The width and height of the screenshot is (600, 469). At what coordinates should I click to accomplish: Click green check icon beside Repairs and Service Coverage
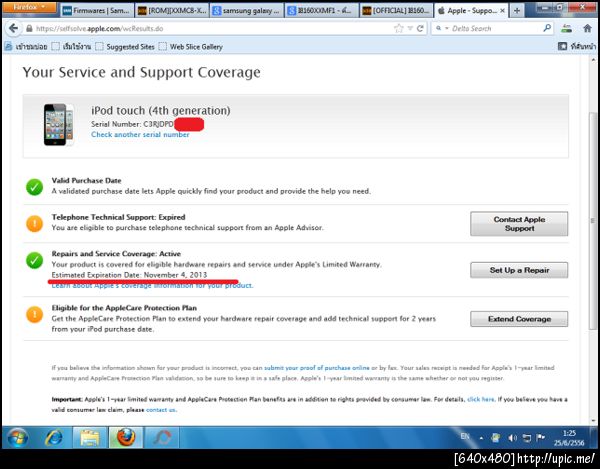34,261
